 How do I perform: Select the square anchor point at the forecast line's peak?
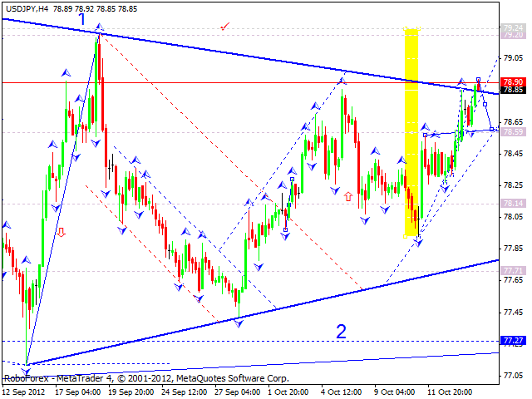pos(479,80)
